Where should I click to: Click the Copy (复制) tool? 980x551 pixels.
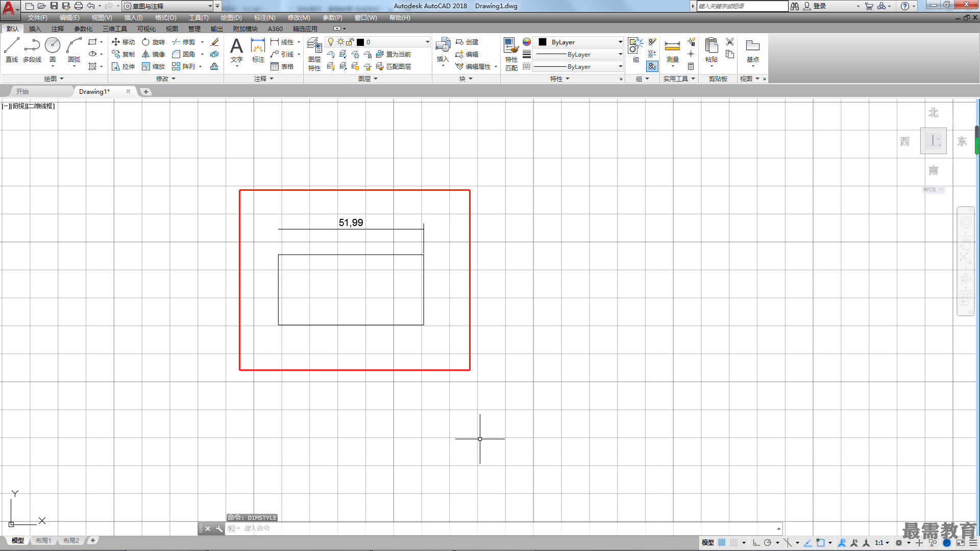click(123, 54)
